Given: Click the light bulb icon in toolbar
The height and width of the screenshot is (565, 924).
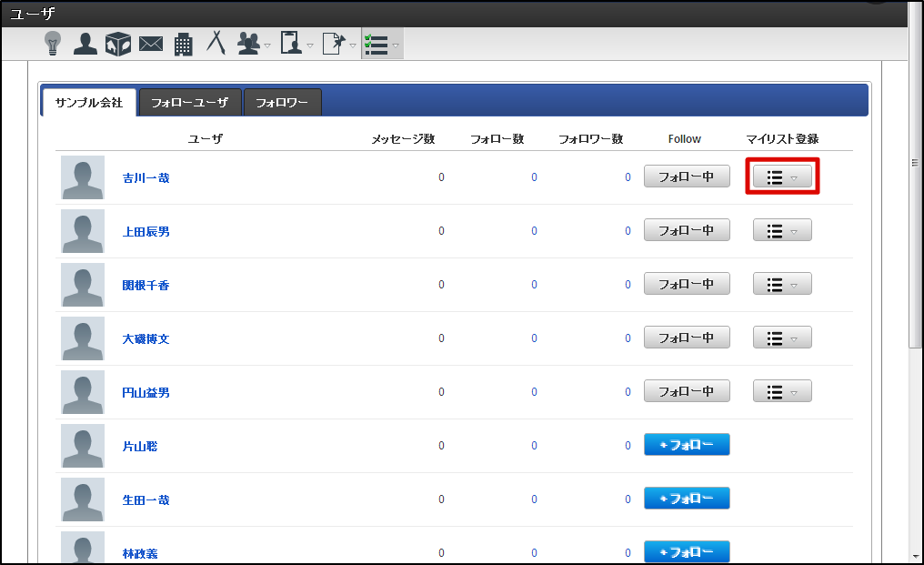Looking at the screenshot, I should [53, 44].
